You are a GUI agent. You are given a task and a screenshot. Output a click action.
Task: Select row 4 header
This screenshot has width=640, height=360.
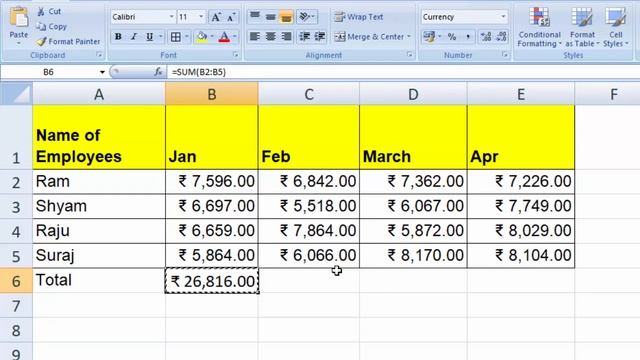pos(16,231)
